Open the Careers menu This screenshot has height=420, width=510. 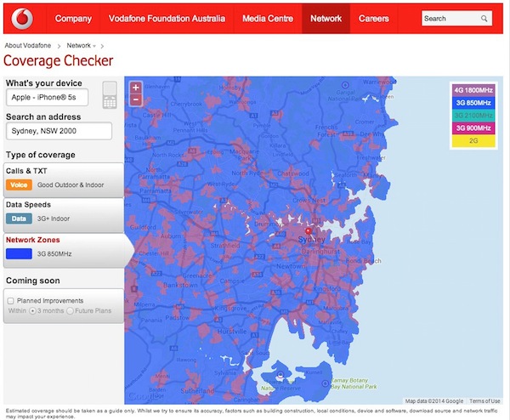pyautogui.click(x=374, y=19)
